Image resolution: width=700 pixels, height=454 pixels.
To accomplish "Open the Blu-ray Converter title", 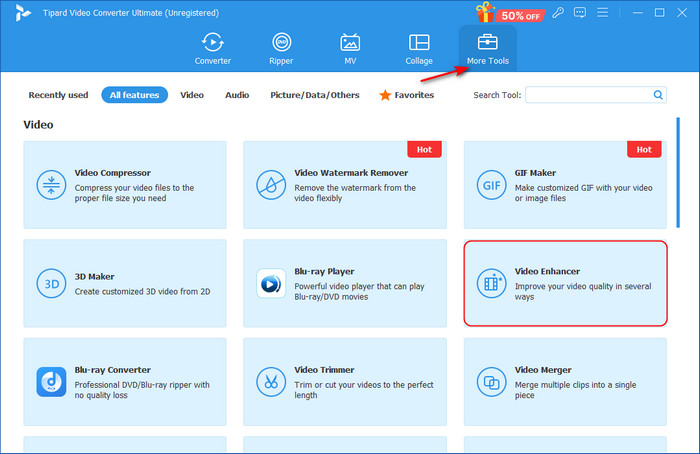I will (x=112, y=370).
